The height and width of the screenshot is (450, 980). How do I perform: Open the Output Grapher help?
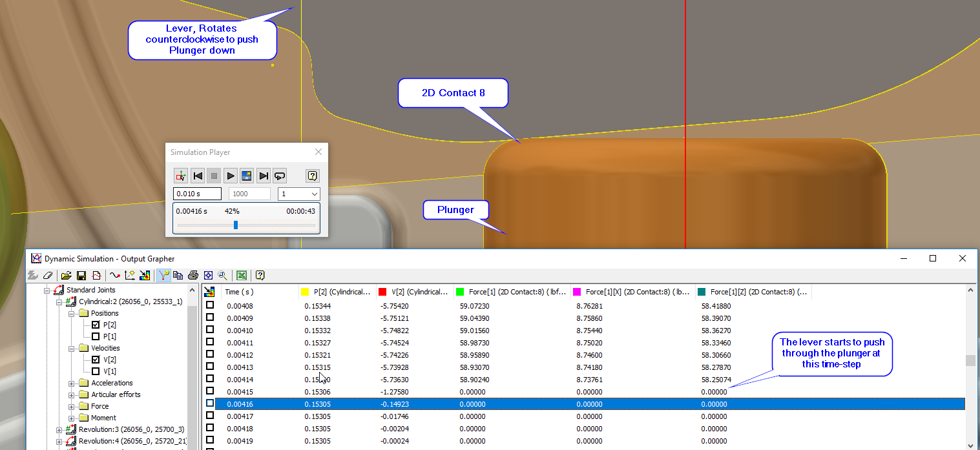260,275
